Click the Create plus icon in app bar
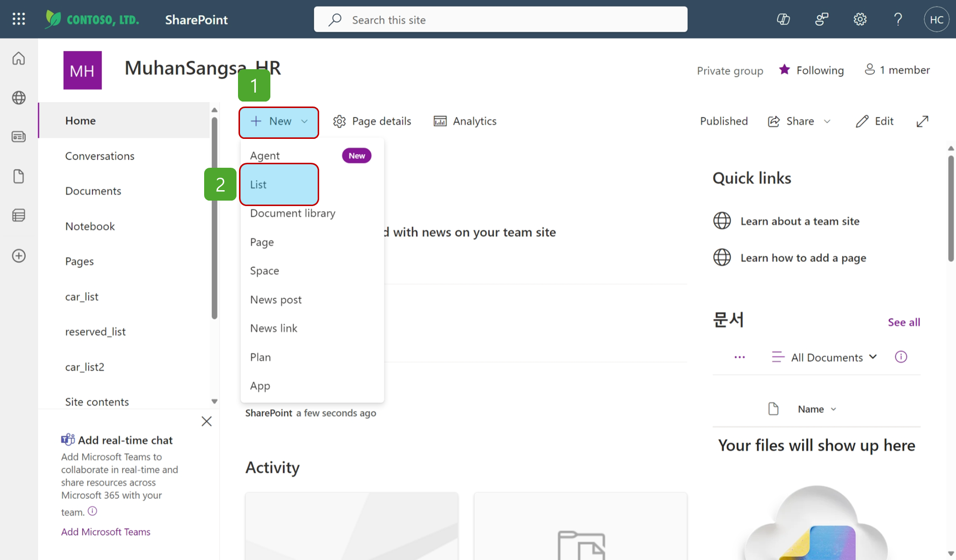This screenshot has height=560, width=956. (18, 256)
